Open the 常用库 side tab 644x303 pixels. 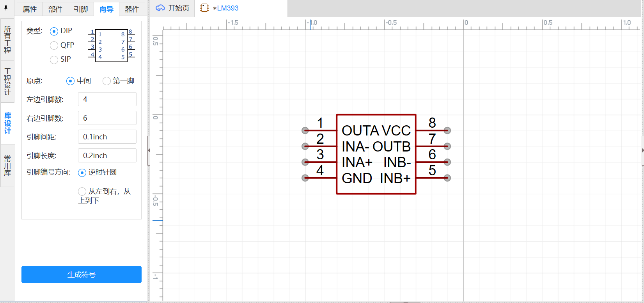tap(7, 166)
